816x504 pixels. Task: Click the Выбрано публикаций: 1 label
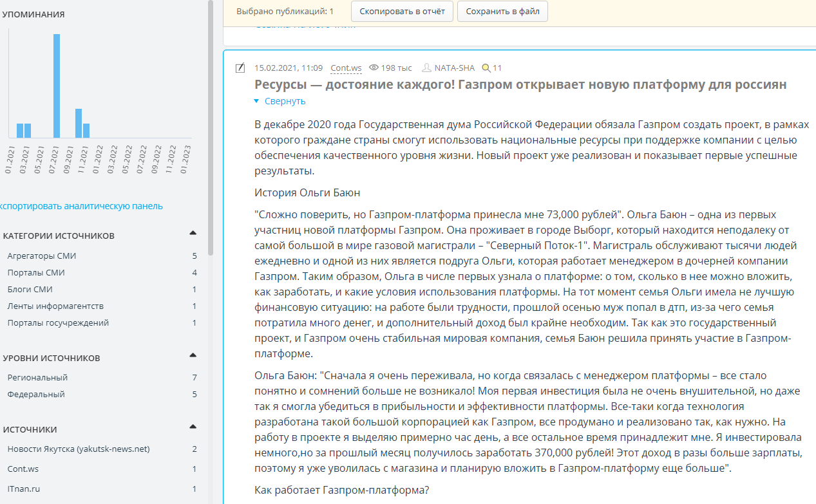coord(285,12)
